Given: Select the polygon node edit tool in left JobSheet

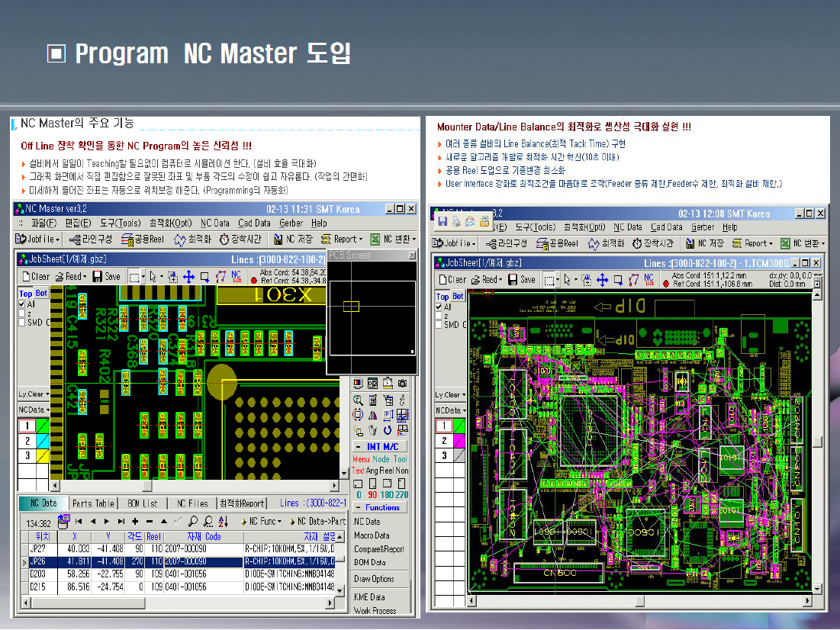Looking at the screenshot, I should tap(220, 276).
